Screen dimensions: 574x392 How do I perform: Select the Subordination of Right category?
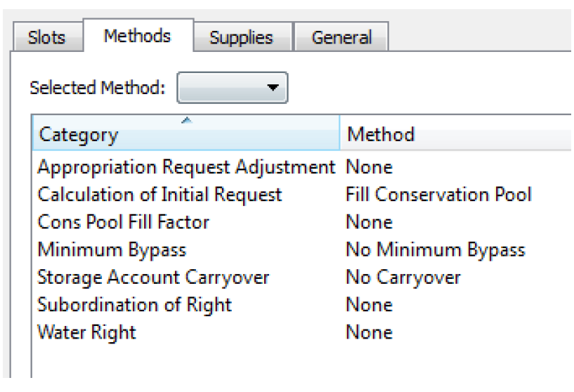[x=134, y=305]
